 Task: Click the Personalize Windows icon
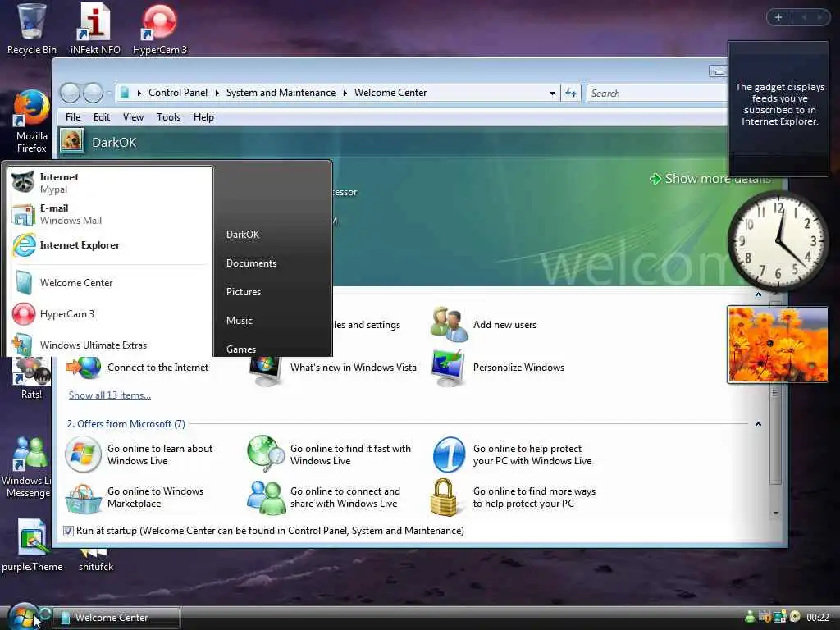(x=448, y=367)
